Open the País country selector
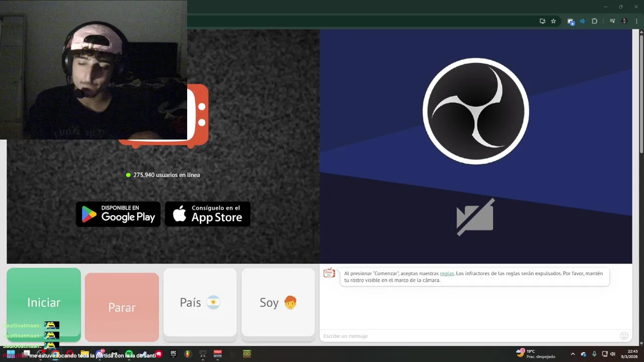Image resolution: width=644 pixels, height=362 pixels. point(200,302)
